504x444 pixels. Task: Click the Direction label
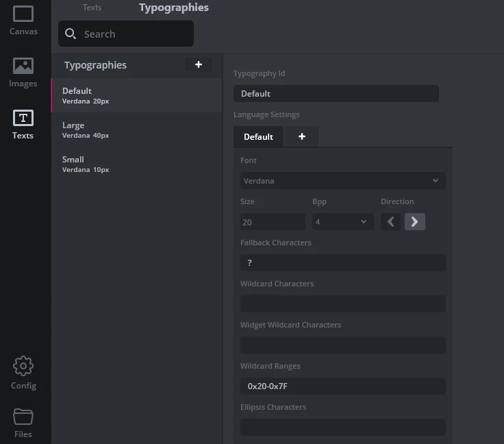point(397,201)
